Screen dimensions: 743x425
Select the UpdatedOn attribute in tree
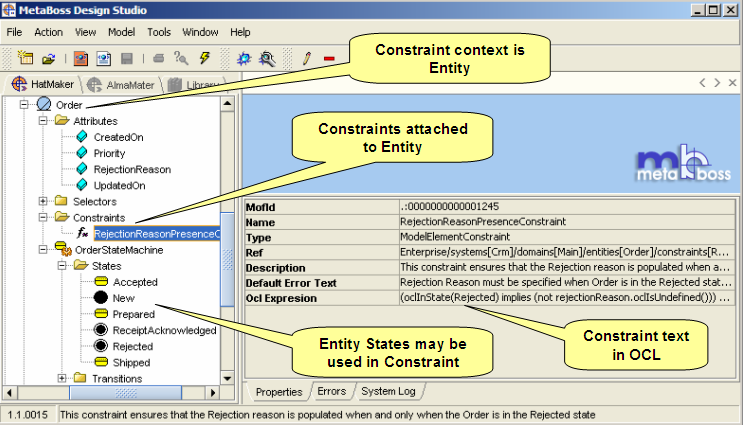(x=119, y=185)
